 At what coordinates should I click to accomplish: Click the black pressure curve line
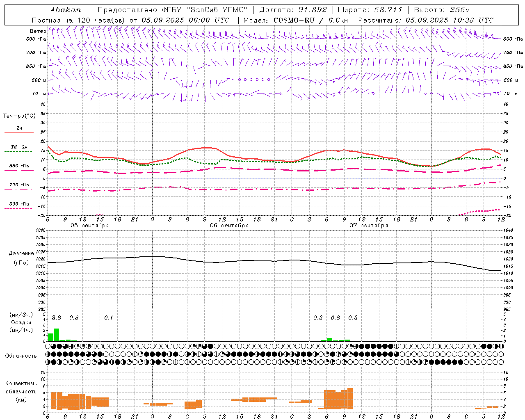click(274, 261)
